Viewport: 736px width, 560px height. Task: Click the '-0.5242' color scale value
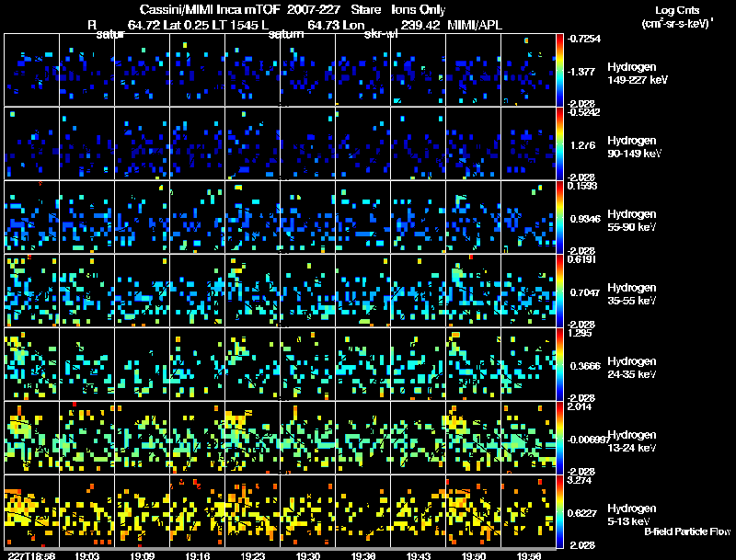tap(583, 112)
